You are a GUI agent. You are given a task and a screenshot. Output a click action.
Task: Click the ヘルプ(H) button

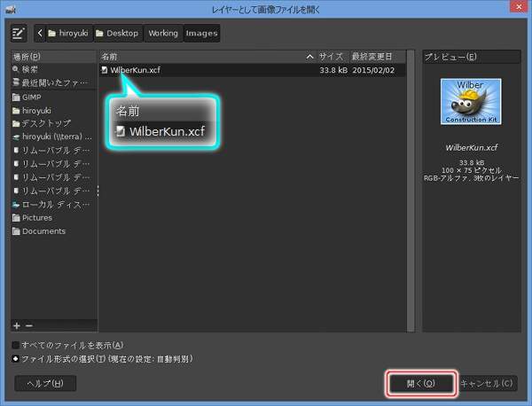[45, 384]
